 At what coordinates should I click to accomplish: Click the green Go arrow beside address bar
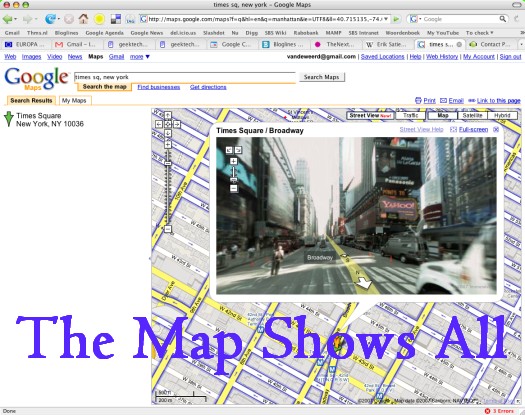tap(396, 19)
